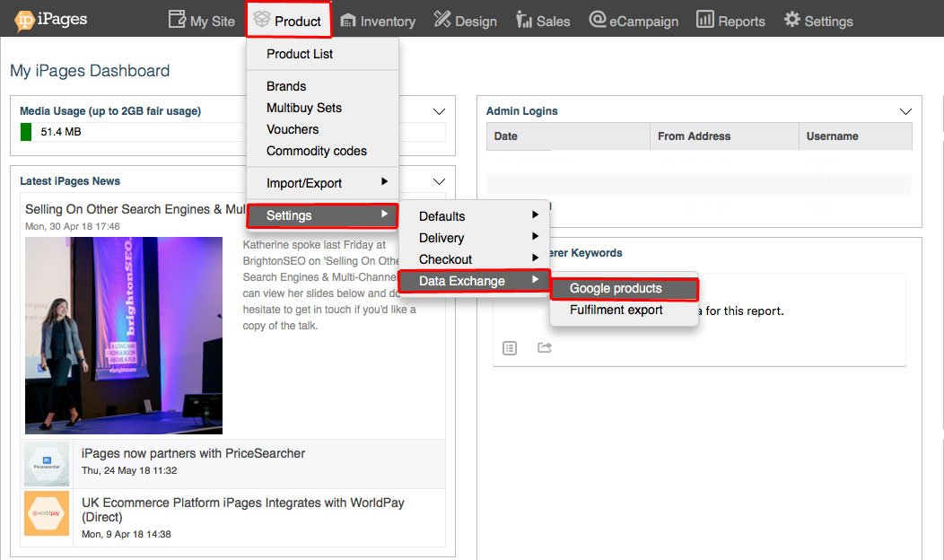Open the Design menu
This screenshot has height=560, width=944.
pos(466,21)
